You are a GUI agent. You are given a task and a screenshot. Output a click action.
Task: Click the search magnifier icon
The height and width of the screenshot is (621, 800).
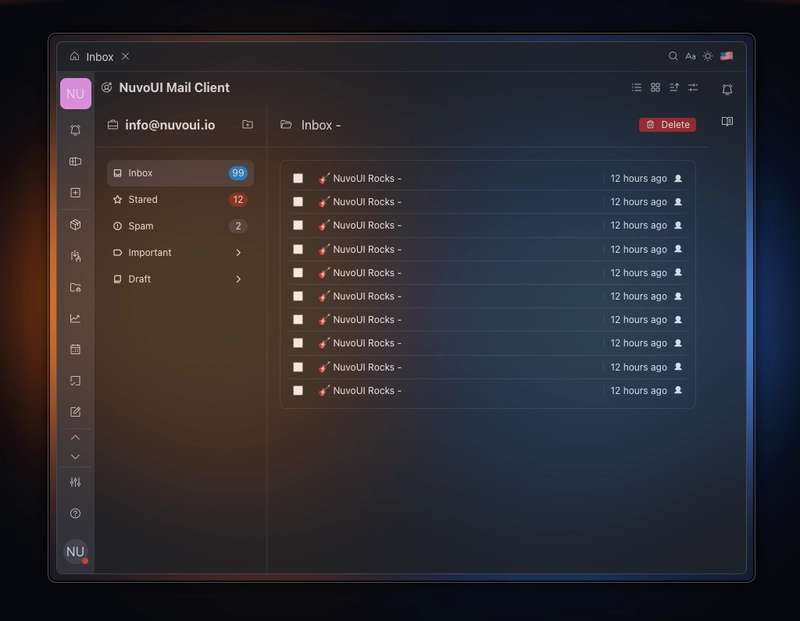pyautogui.click(x=673, y=56)
